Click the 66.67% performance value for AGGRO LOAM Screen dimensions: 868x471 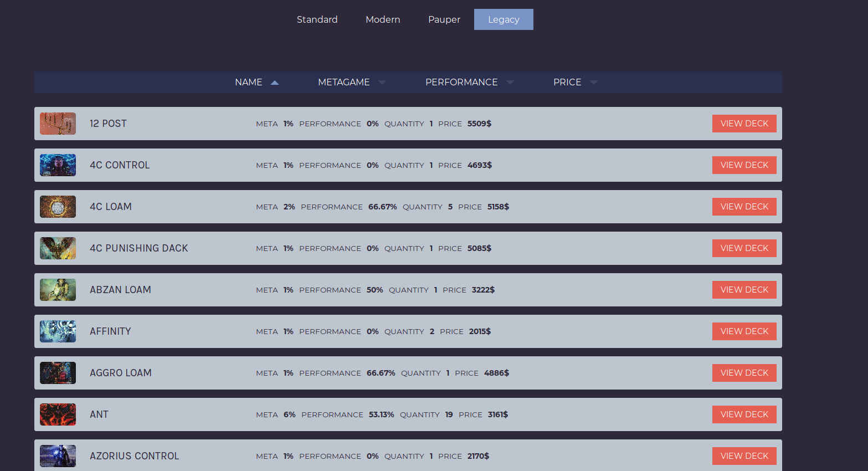[x=381, y=373]
